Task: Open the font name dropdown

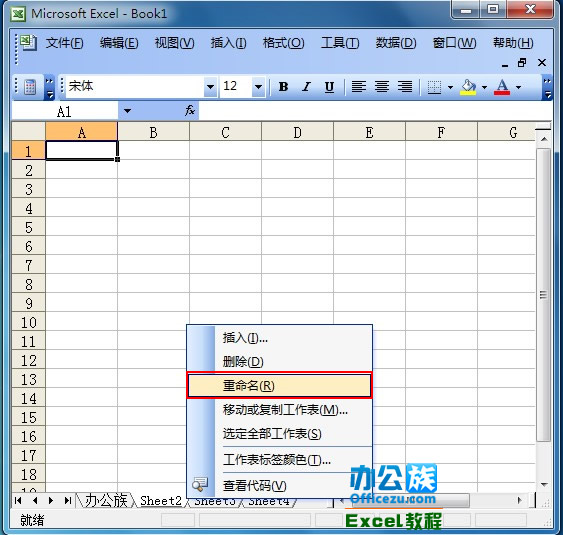Action: point(210,87)
